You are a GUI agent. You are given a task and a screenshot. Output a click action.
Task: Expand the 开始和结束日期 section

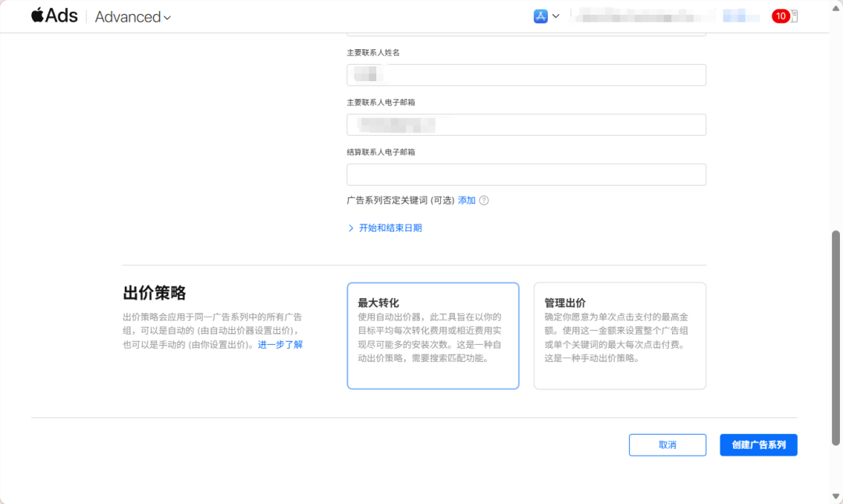[x=385, y=228]
